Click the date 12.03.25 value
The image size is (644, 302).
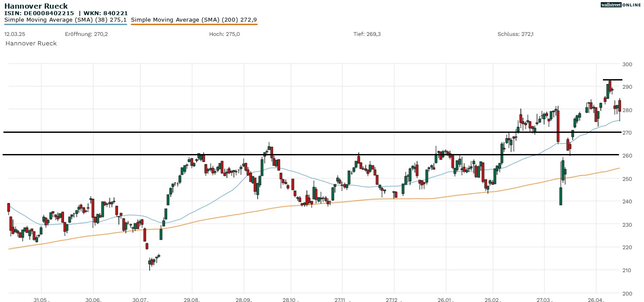point(15,34)
